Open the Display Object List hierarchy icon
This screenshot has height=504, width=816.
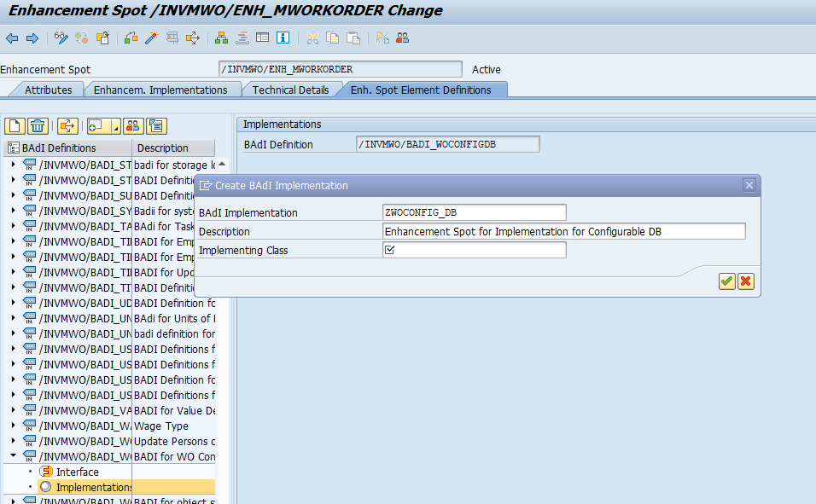coord(221,38)
